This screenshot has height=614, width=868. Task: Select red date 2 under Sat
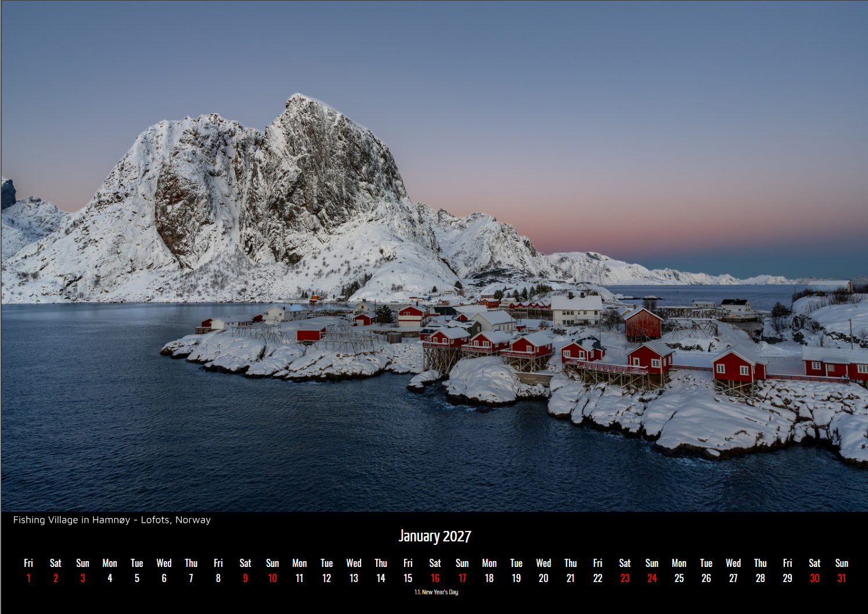tap(56, 578)
